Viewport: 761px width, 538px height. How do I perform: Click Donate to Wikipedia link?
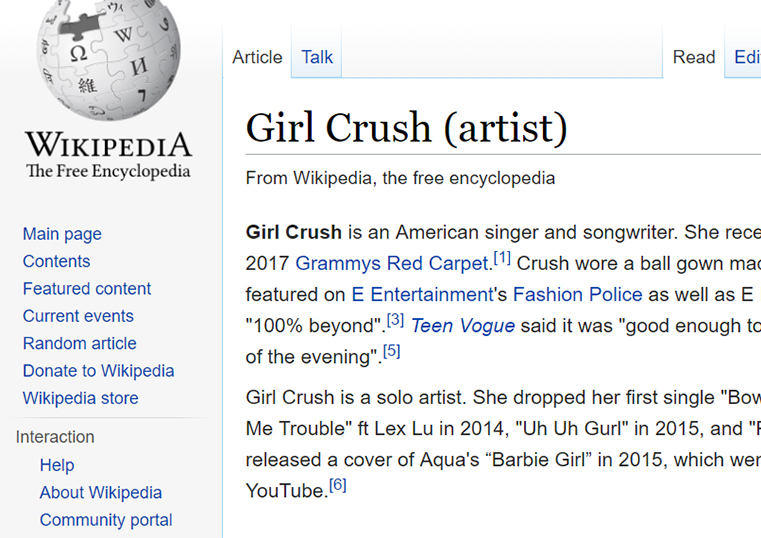click(98, 371)
